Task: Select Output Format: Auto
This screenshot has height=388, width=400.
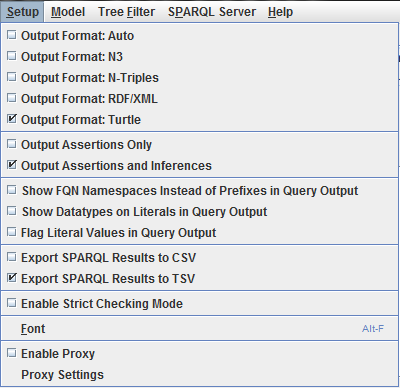Action: point(199,35)
